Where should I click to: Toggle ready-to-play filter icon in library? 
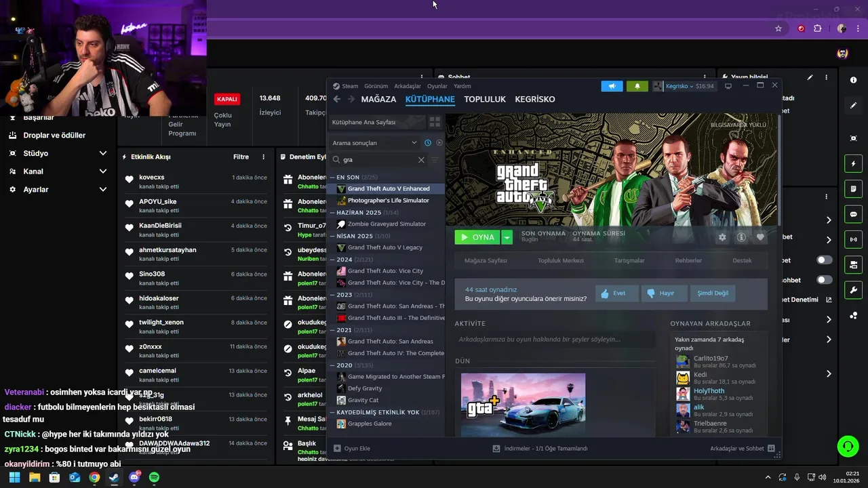(x=439, y=143)
